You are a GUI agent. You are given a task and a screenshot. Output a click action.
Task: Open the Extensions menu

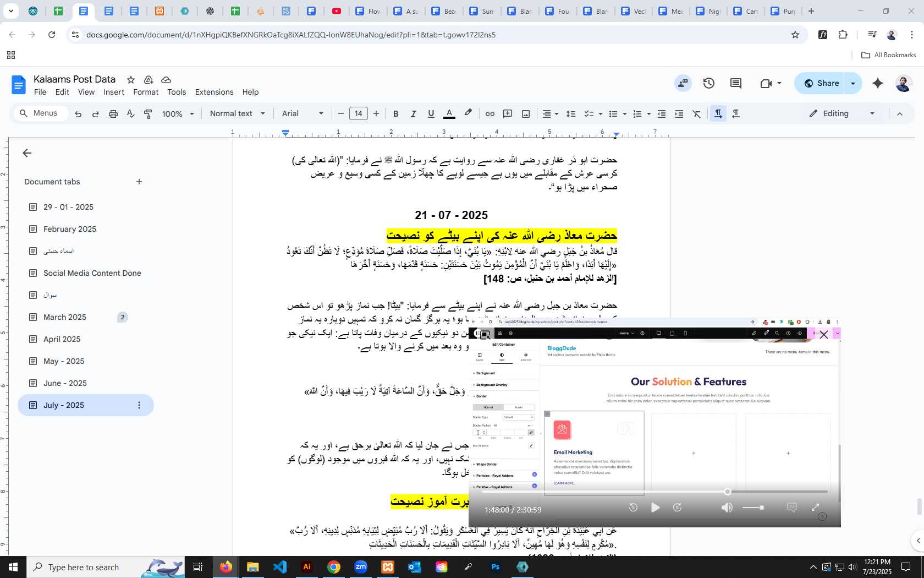[214, 92]
